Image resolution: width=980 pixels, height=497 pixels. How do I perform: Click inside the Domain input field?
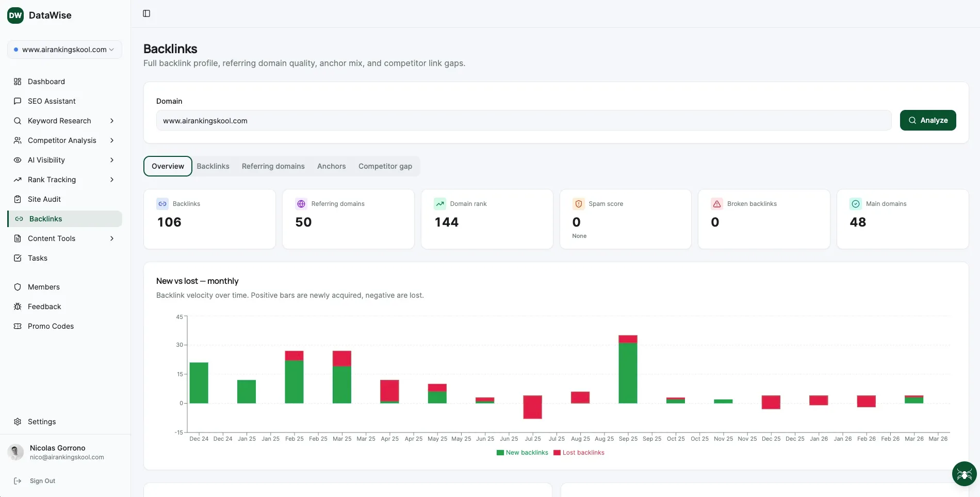point(524,120)
